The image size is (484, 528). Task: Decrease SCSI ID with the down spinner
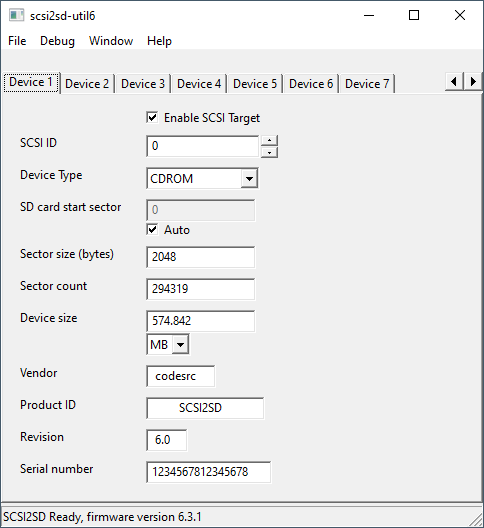269,152
